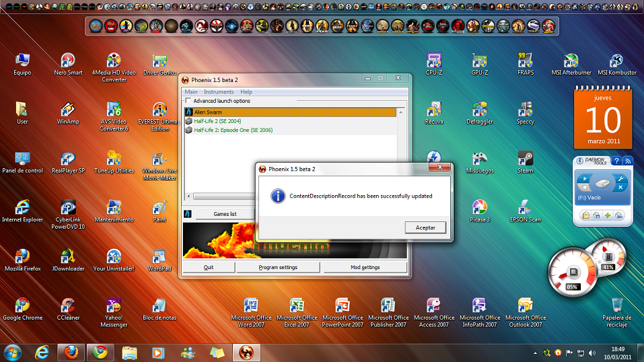Click Aceptar in the Phoenix dialog

(425, 227)
